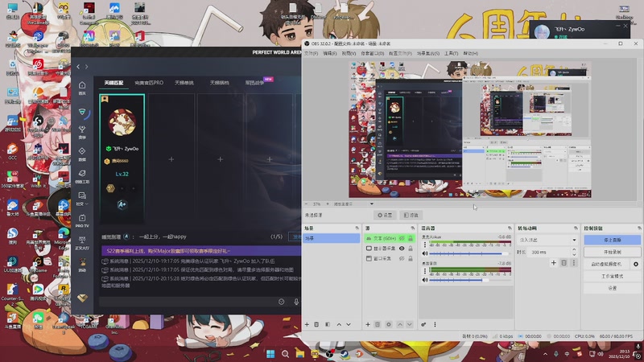Click first empty teammate slot plus in Arena
This screenshot has height=362, width=644.
pos(171,159)
